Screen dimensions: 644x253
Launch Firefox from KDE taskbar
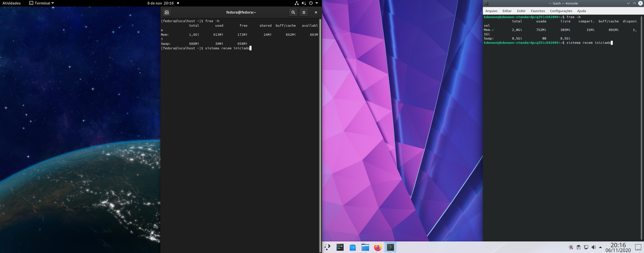click(378, 247)
